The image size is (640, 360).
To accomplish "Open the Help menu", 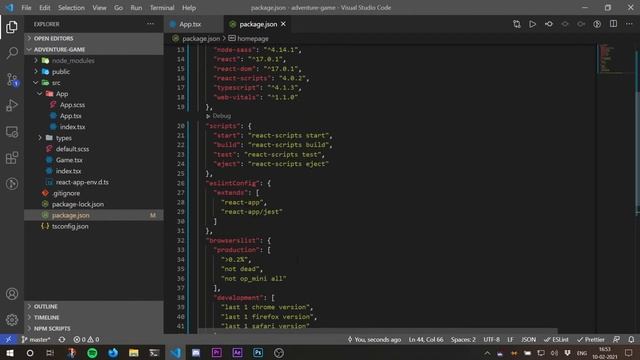I will (x=189, y=8).
